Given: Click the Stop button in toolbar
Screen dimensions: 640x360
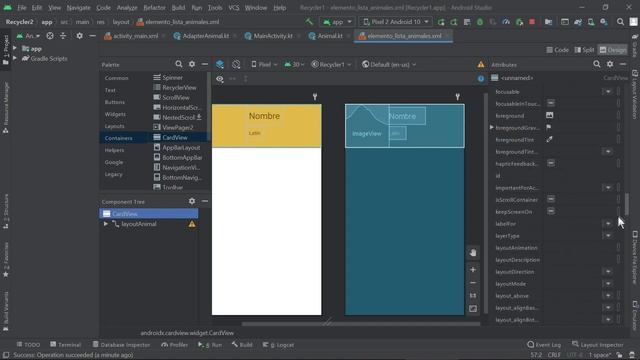Looking at the screenshot, I should click(532, 22).
